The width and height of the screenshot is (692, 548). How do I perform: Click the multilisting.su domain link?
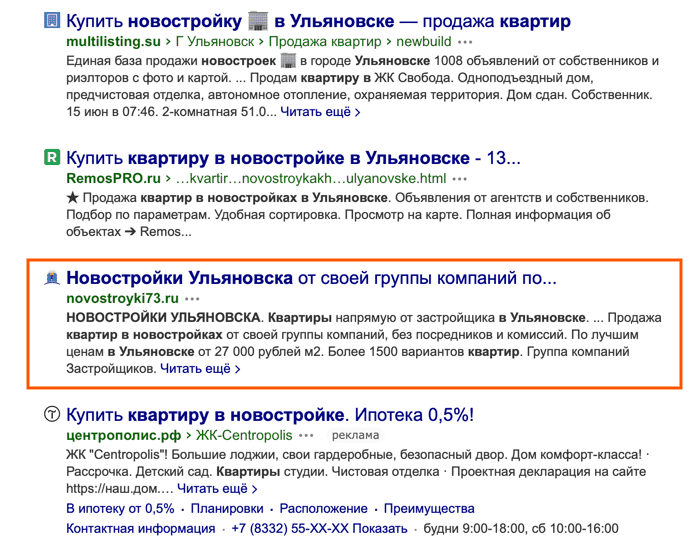pos(113,41)
